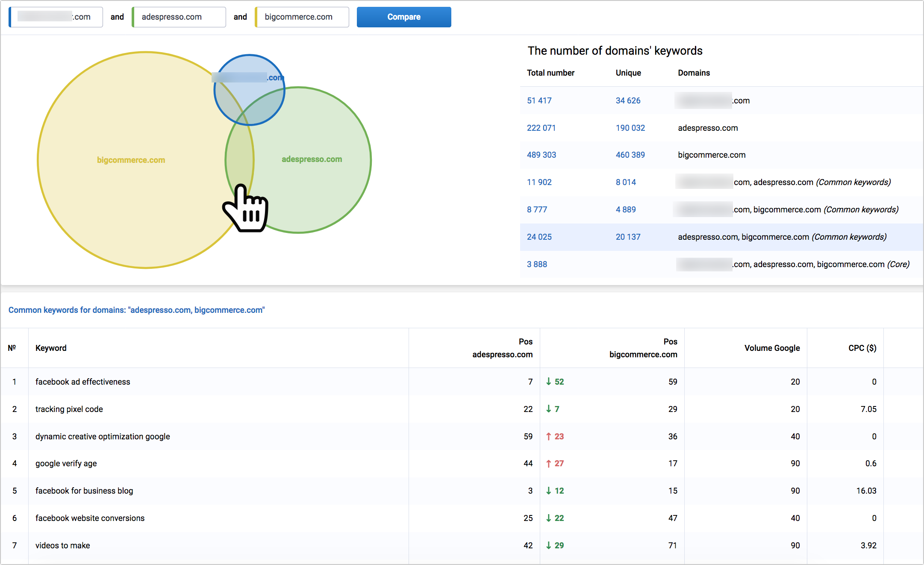
Task: Open the "51 417" total keywords link
Action: (539, 100)
